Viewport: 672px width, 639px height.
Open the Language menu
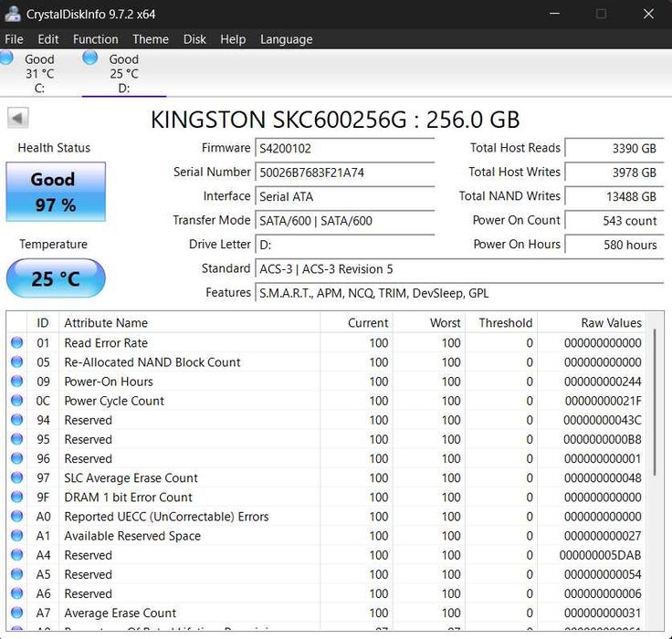(287, 39)
